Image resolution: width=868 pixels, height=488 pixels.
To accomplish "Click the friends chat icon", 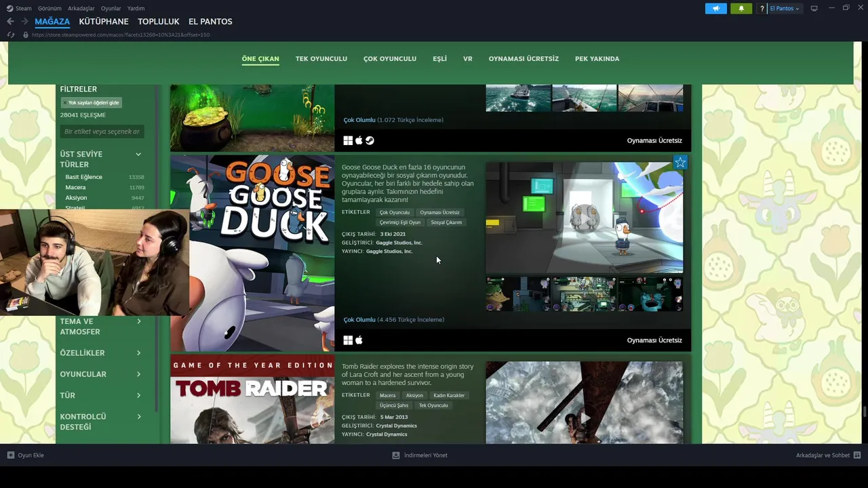I will coord(857,455).
